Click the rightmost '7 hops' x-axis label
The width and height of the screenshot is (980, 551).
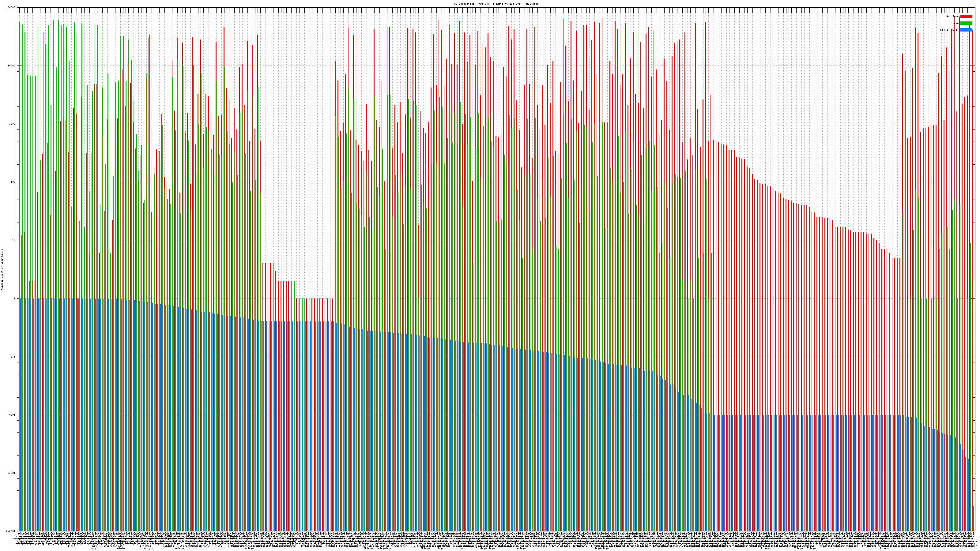884,548
